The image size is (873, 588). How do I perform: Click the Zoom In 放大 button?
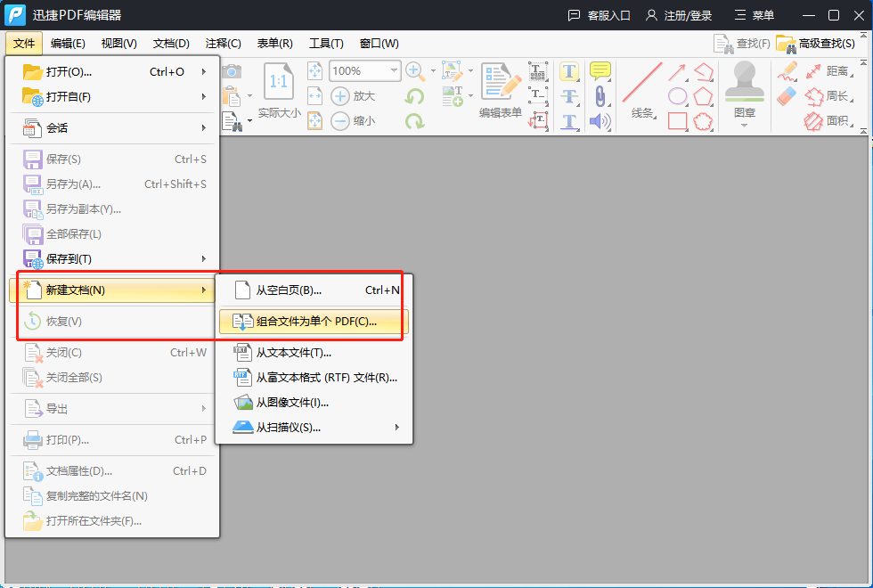353,96
